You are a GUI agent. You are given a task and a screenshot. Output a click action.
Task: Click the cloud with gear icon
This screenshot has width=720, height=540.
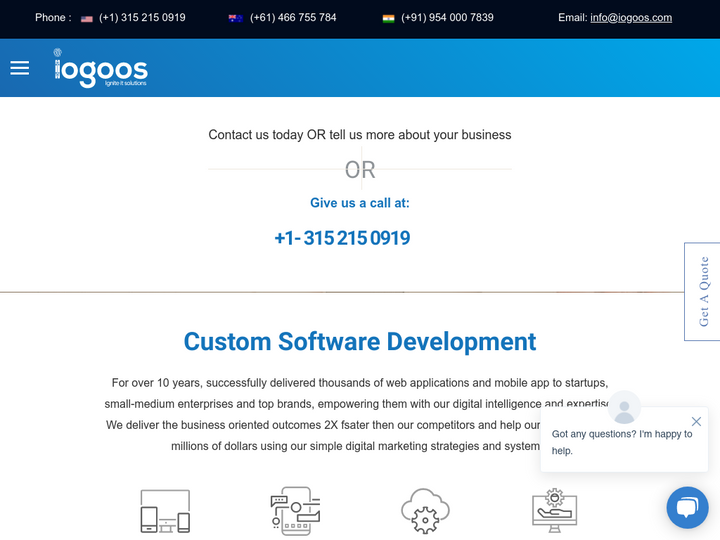(x=425, y=511)
